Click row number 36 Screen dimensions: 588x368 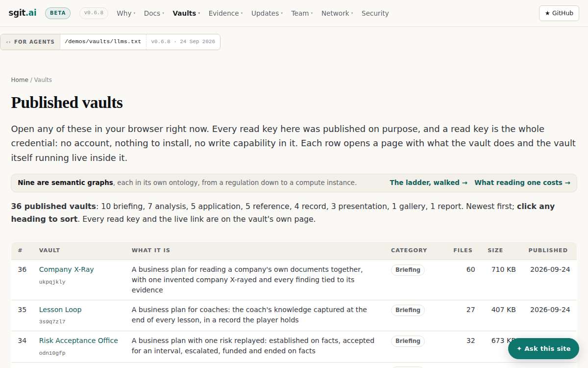click(22, 269)
